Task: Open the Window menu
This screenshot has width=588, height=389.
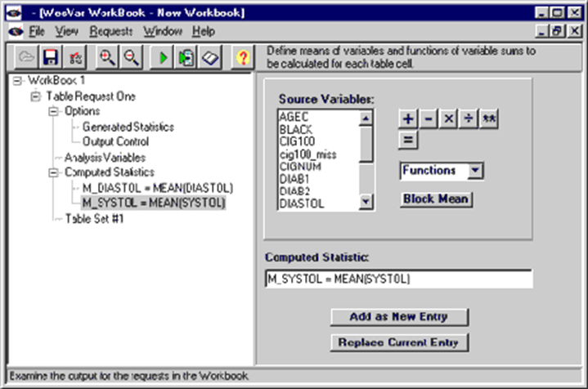Action: 163,32
